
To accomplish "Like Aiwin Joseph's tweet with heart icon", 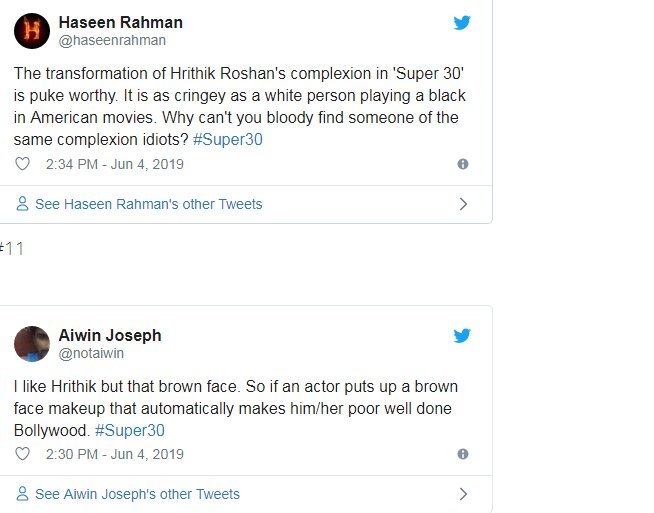I will pos(23,454).
